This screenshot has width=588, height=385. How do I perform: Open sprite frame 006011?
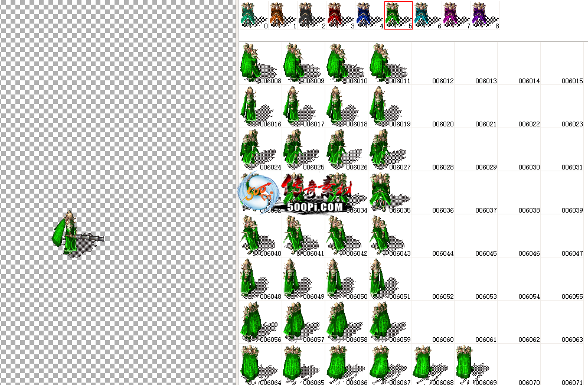[390, 63]
